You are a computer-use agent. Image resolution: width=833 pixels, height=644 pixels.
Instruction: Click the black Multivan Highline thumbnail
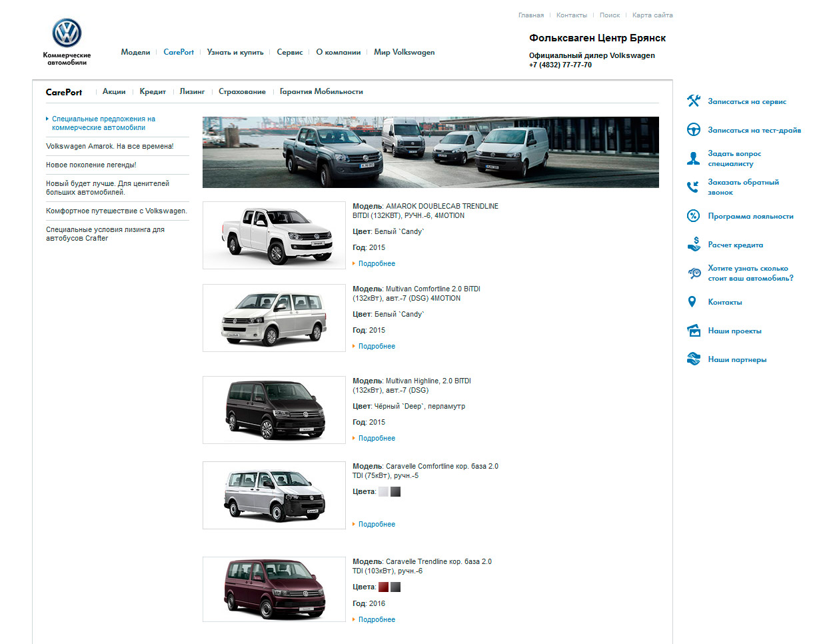274,410
